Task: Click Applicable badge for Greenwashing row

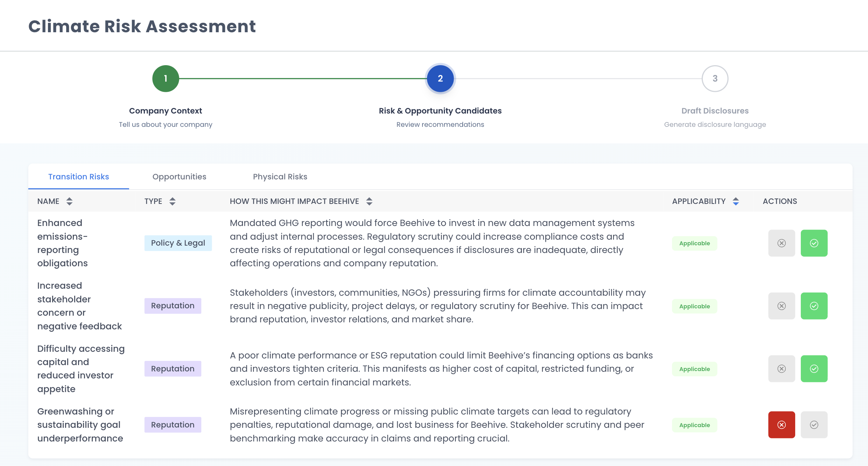Action: (694, 425)
